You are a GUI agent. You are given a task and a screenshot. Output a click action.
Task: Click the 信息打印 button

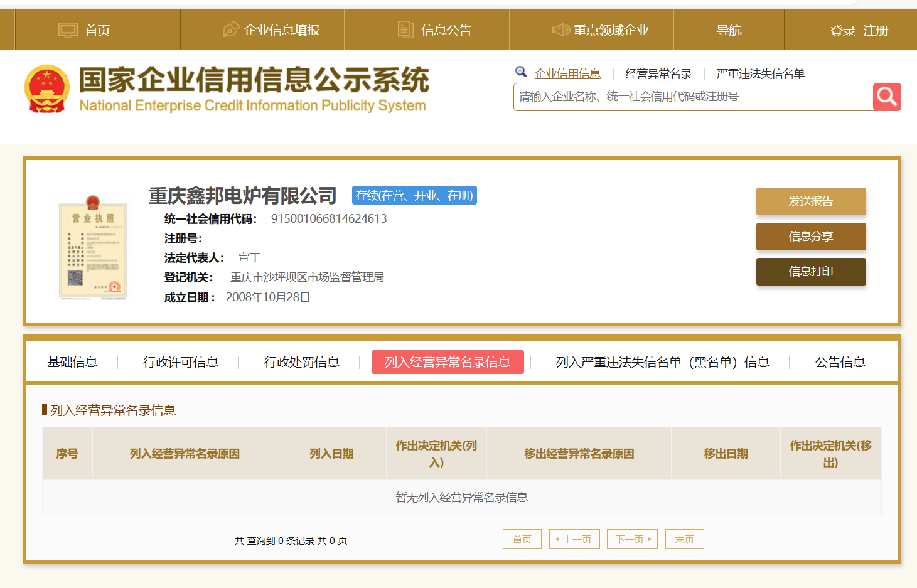pos(811,272)
